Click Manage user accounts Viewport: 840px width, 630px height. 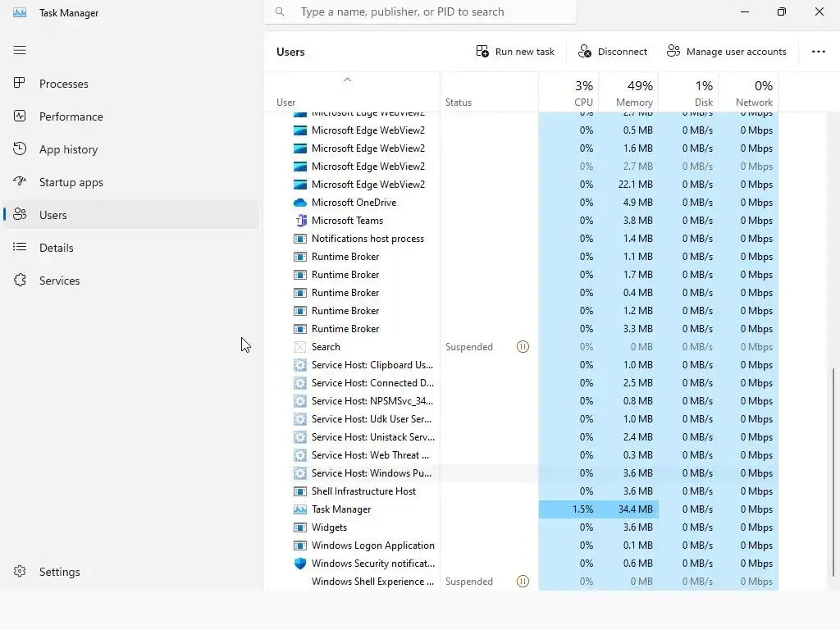727,52
